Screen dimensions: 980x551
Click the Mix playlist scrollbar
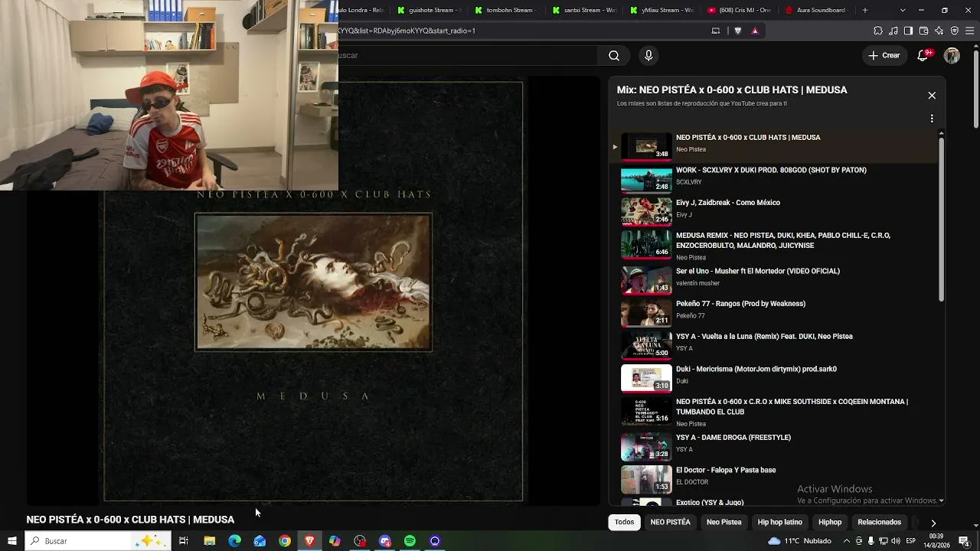point(942,218)
